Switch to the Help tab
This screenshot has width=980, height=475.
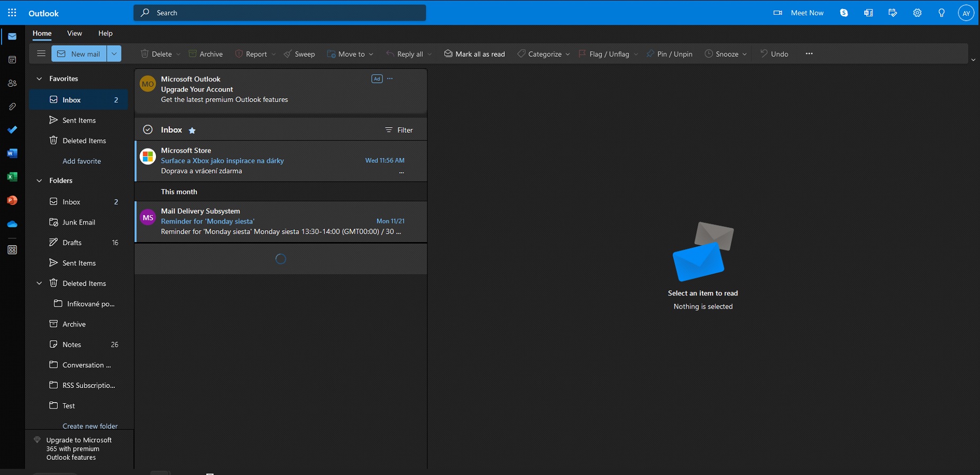tap(105, 33)
